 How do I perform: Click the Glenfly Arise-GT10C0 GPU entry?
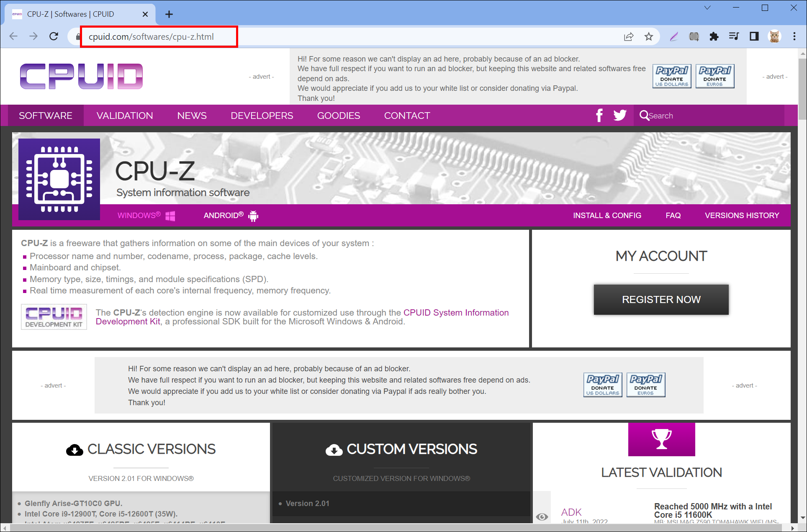pos(74,504)
